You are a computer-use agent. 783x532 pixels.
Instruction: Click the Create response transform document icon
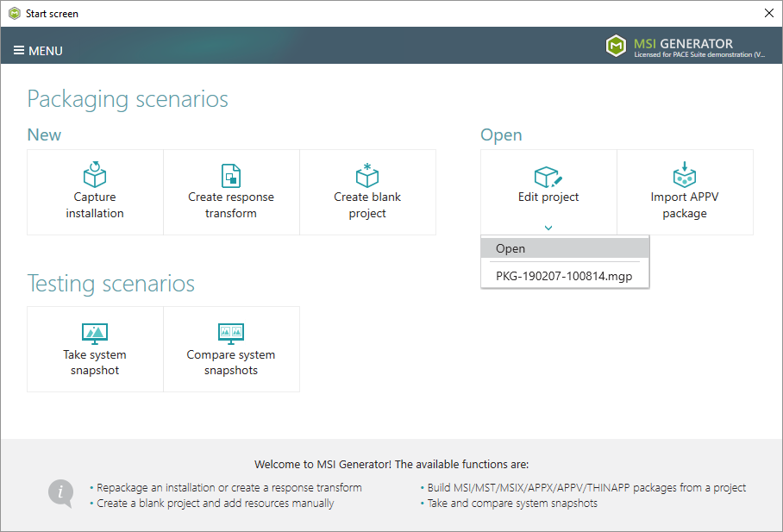[231, 175]
